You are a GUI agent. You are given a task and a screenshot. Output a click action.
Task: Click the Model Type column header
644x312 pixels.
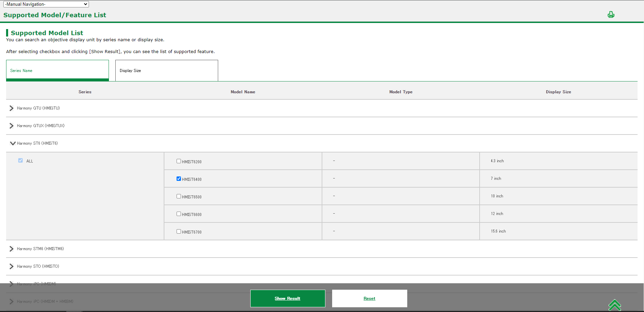coord(401,92)
